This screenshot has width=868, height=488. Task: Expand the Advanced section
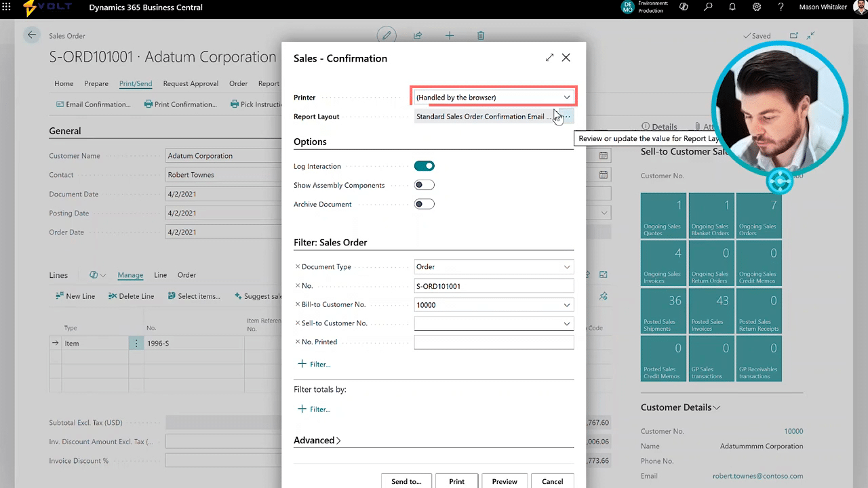(317, 441)
